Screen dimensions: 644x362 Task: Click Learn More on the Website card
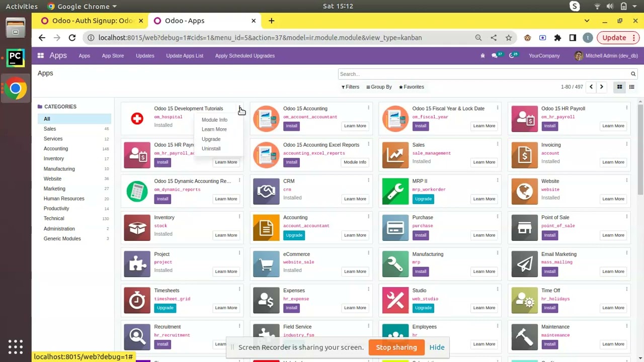(x=613, y=199)
